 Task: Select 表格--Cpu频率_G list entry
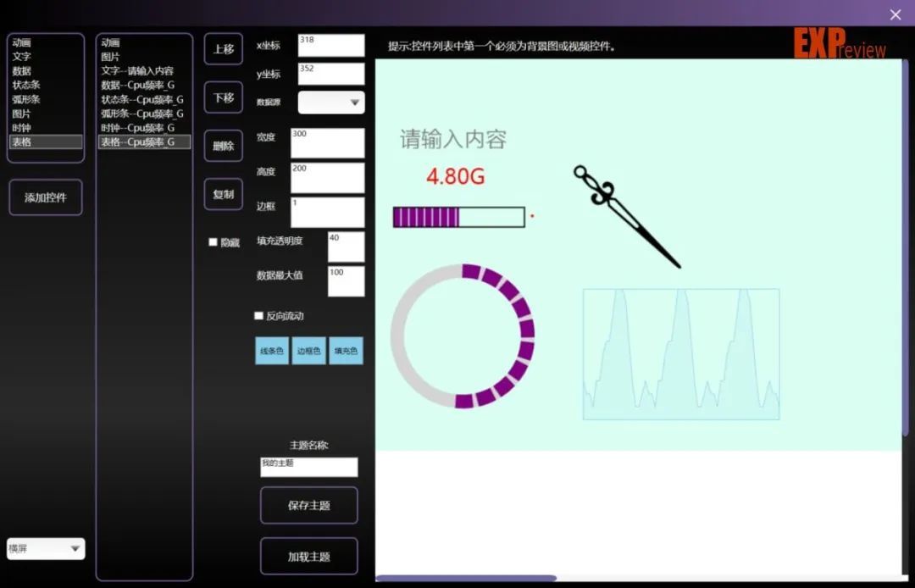[x=144, y=141]
